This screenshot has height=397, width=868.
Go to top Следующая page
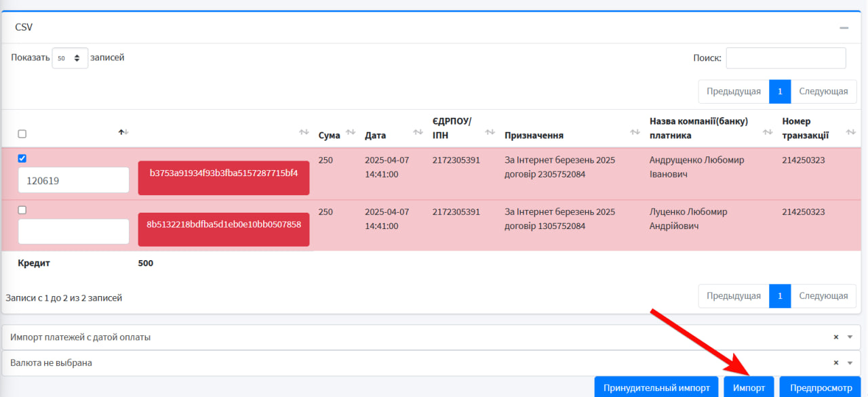tap(823, 91)
